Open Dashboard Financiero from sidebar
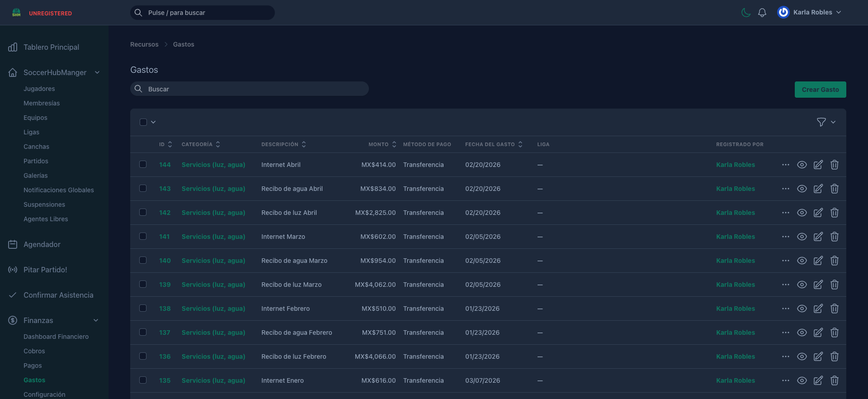 click(x=56, y=337)
